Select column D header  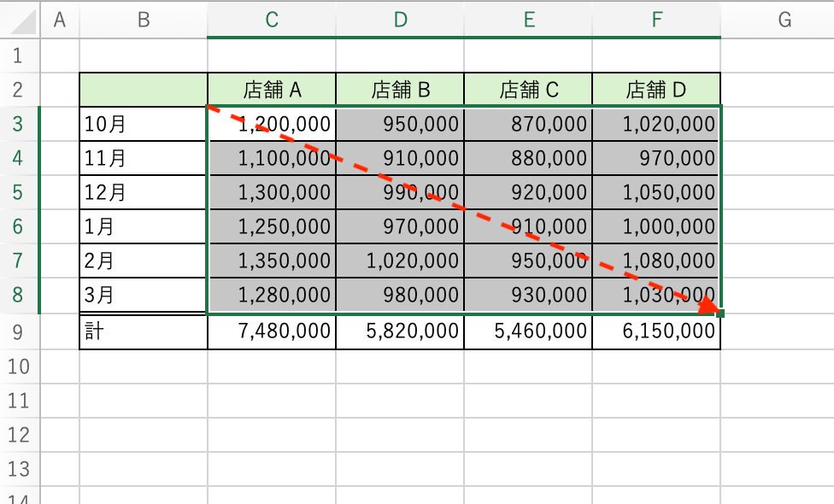click(x=400, y=20)
